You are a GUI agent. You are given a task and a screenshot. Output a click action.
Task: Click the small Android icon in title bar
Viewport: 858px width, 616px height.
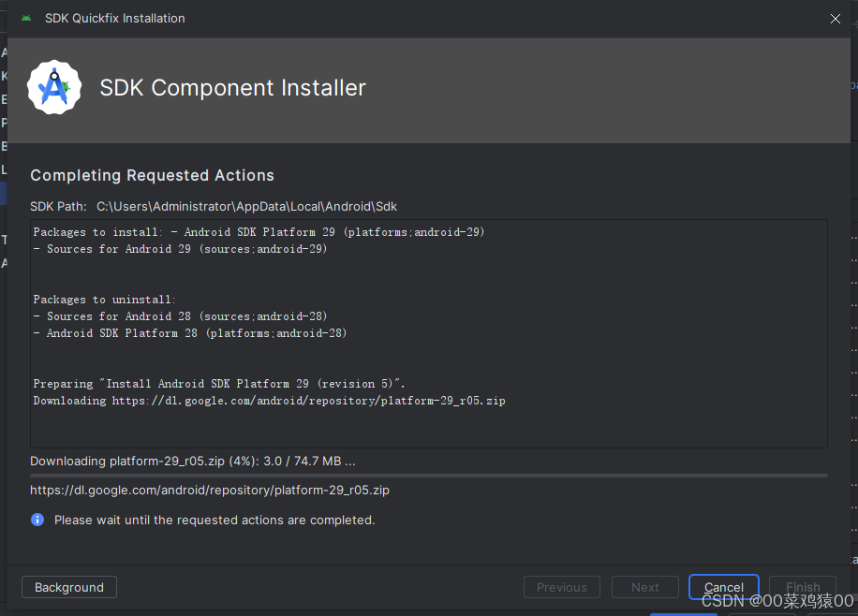coord(26,18)
